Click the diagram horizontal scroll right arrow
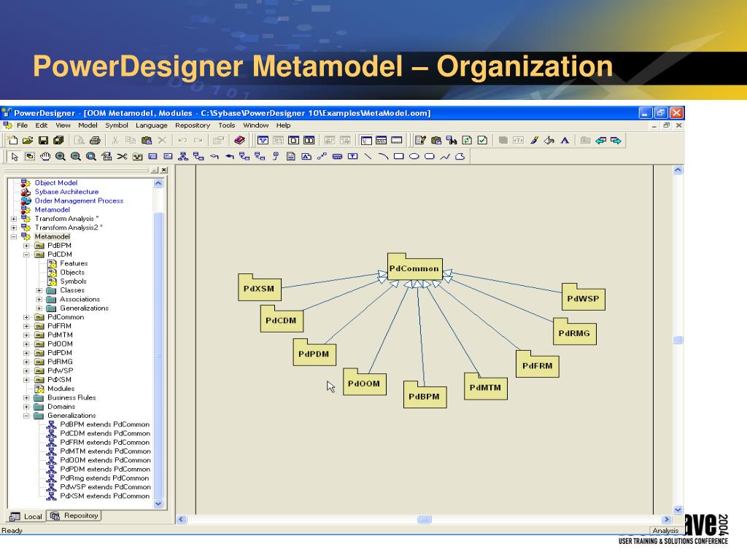The height and width of the screenshot is (560, 747). (x=667, y=519)
